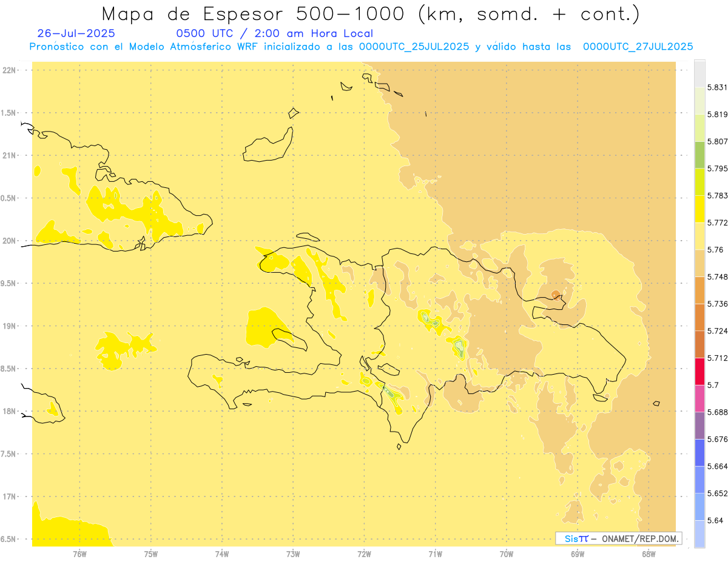Click the '22N' latitude label
Viewport: 728px width, 562px height.
9,70
